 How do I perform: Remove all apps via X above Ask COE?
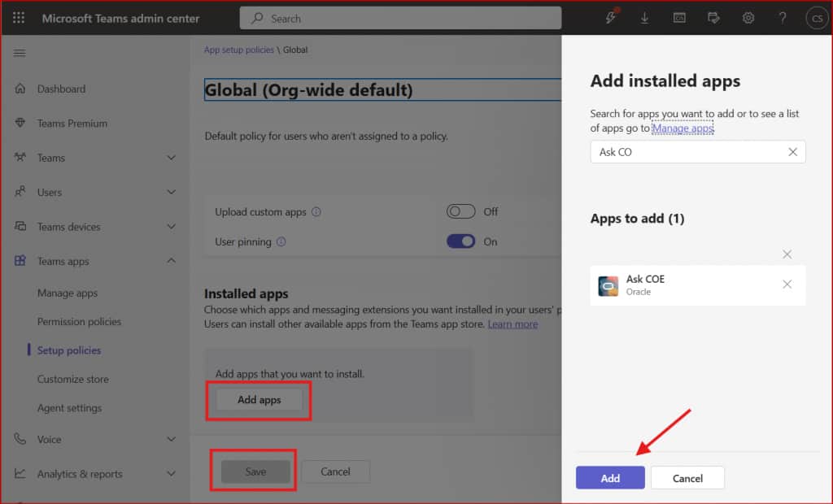tap(787, 254)
